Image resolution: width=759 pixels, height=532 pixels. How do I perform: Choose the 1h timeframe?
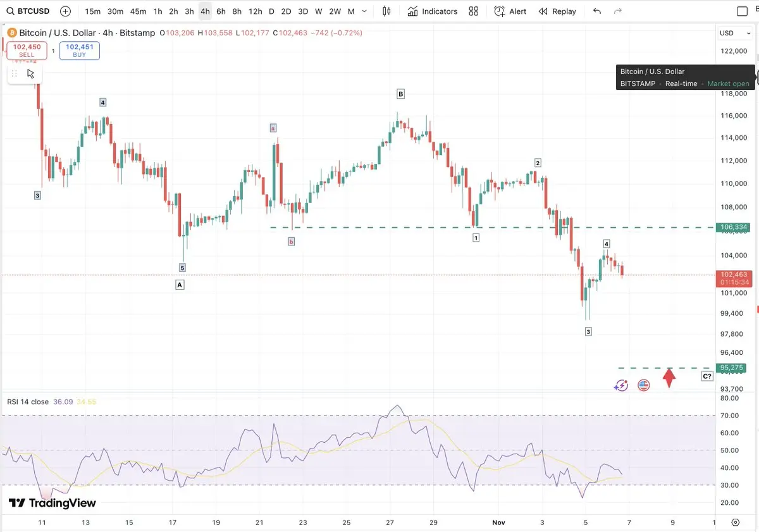pos(157,11)
